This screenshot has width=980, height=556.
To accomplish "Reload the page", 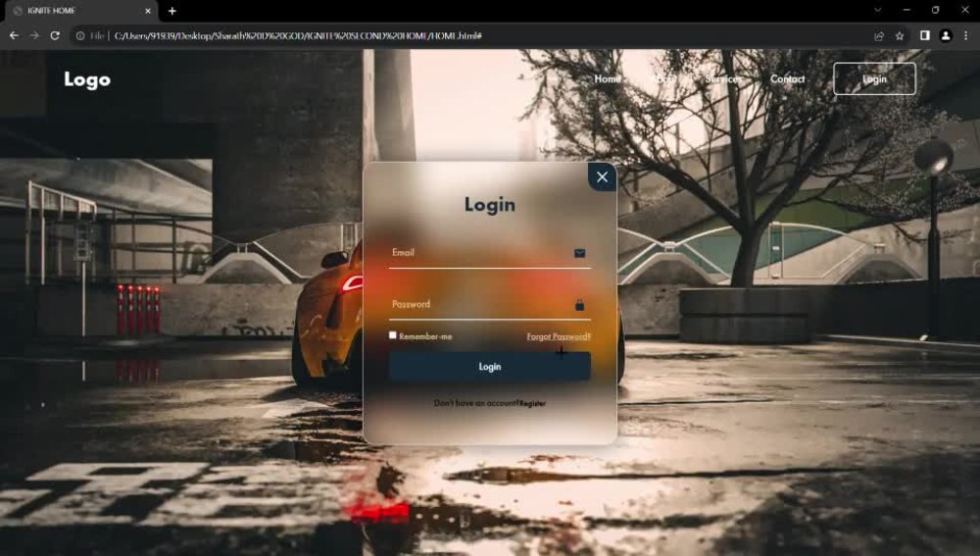I will pyautogui.click(x=55, y=35).
